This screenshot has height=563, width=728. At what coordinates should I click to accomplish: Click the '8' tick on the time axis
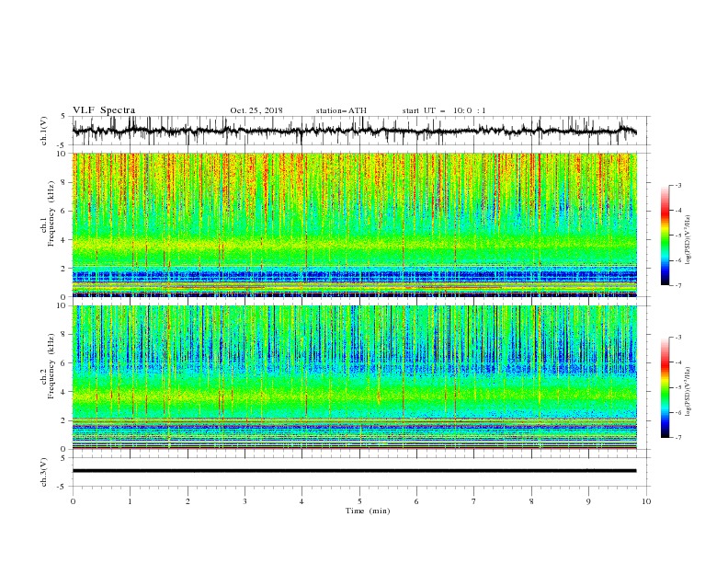[531, 501]
